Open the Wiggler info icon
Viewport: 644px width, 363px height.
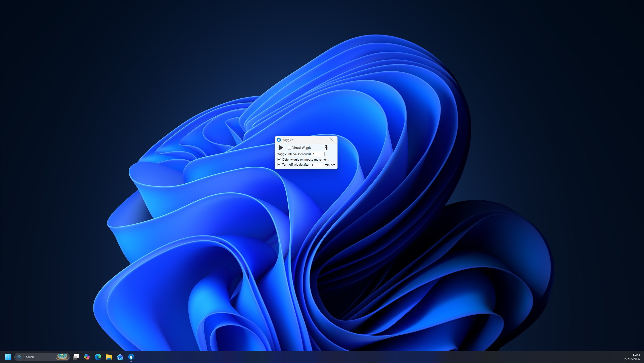pyautogui.click(x=326, y=148)
